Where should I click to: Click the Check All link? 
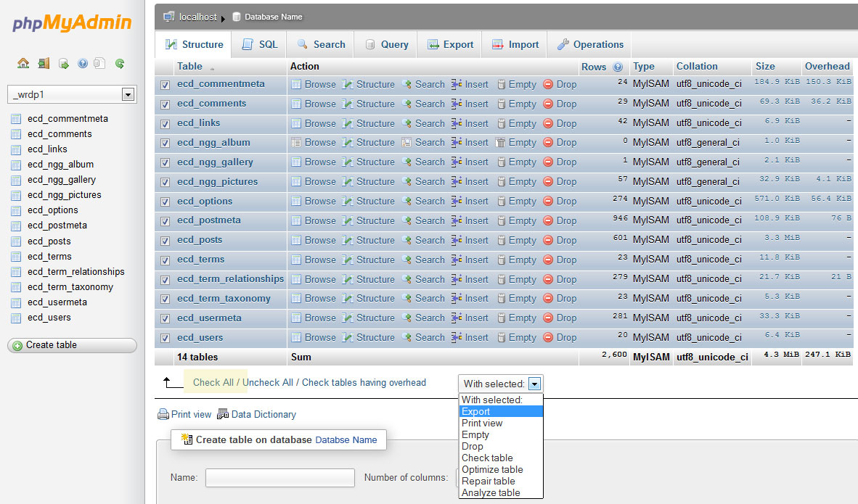coord(213,383)
